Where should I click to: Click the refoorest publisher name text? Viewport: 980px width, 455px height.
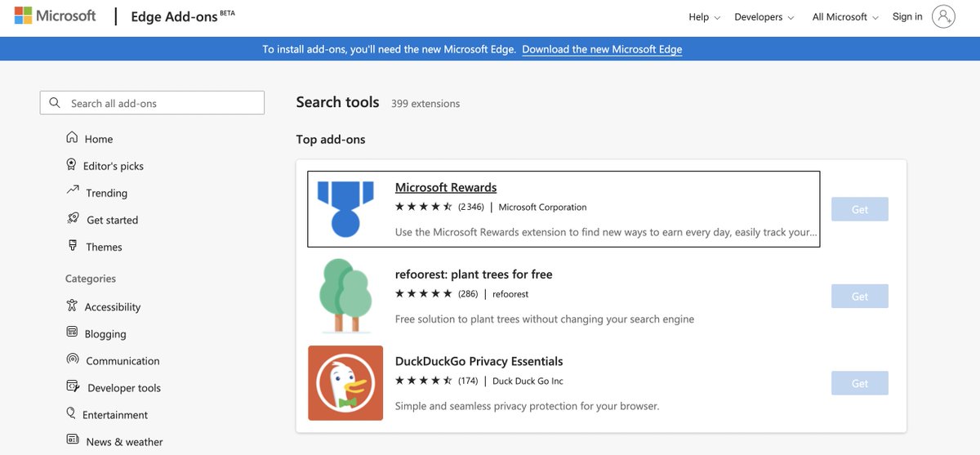[510, 294]
